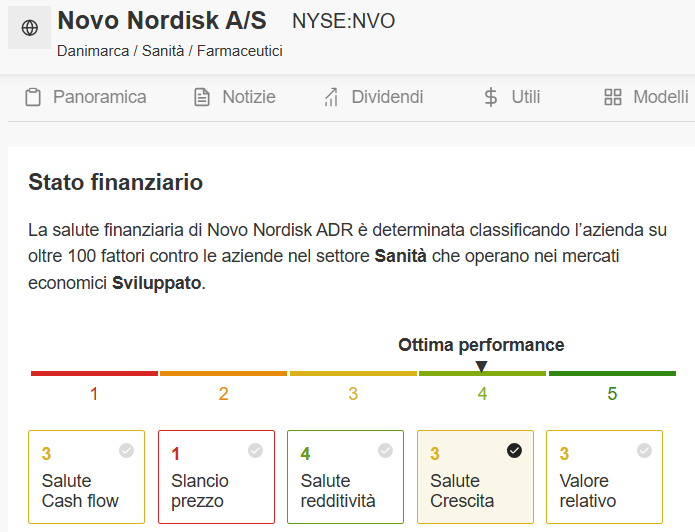The height and width of the screenshot is (532, 695).
Task: Open the Panoramica tab
Action: tap(86, 97)
